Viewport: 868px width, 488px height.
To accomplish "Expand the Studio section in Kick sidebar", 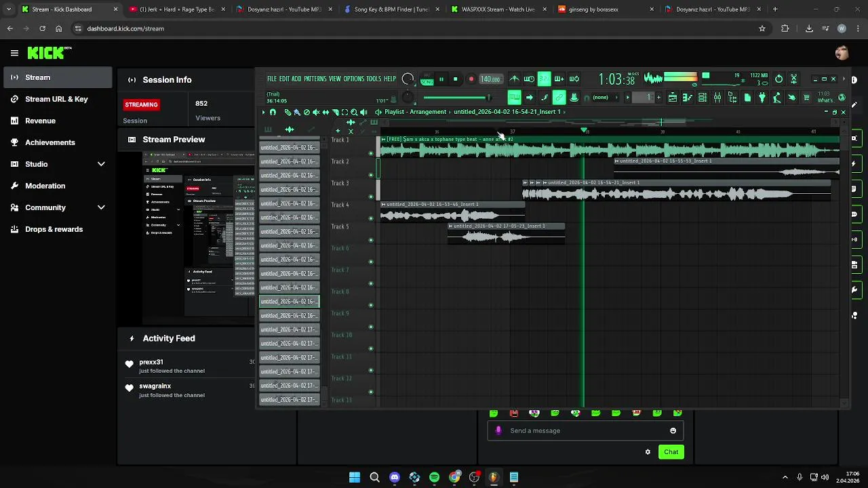I will [x=101, y=164].
